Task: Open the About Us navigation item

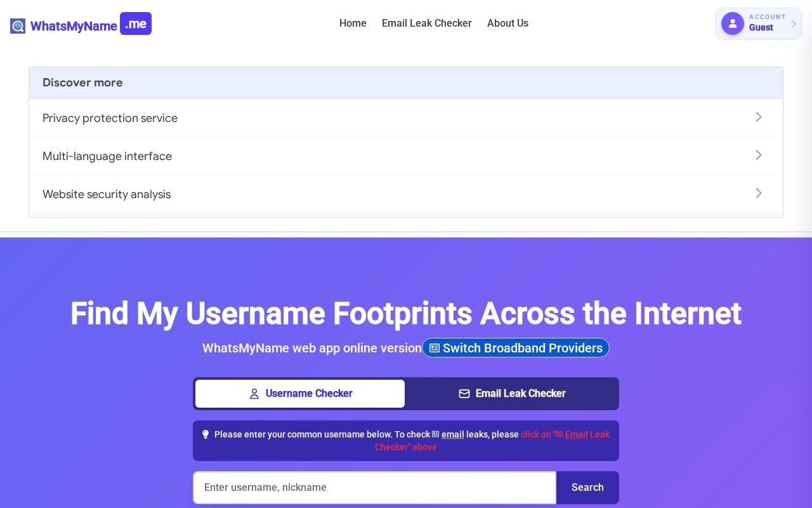Action: coord(507,23)
